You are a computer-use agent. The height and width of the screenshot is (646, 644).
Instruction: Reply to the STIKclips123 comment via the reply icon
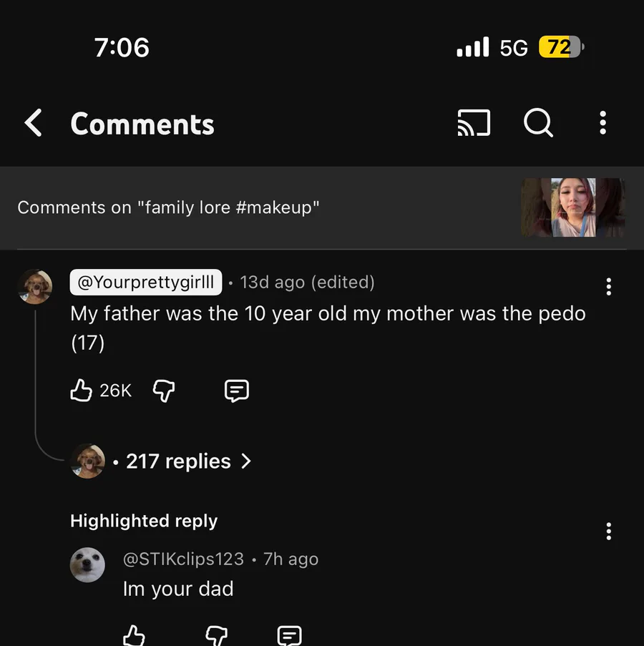pos(289,635)
